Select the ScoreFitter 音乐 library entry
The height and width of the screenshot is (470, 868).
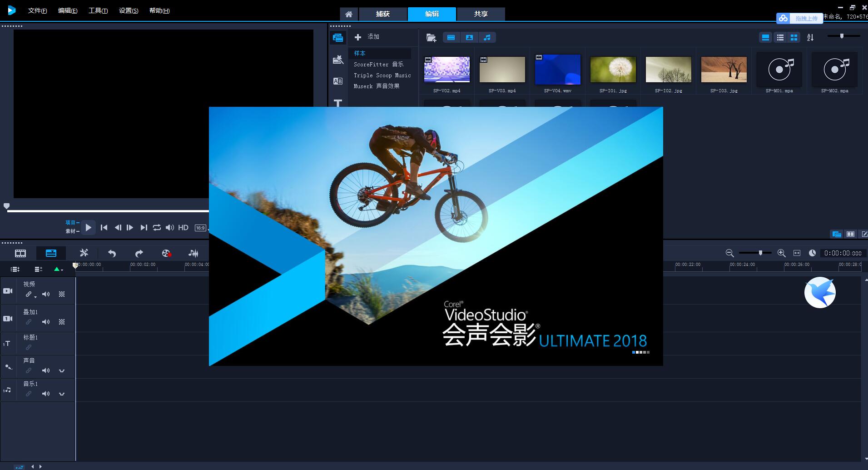(378, 64)
